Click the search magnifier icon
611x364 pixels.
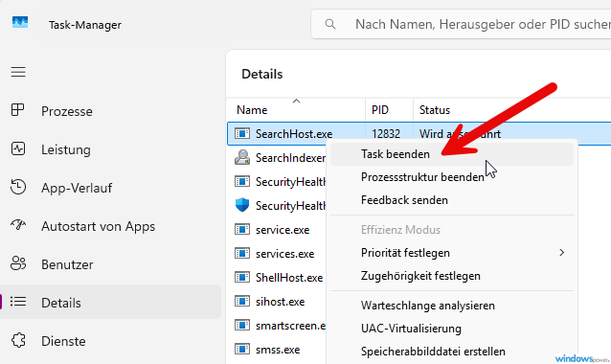point(330,24)
